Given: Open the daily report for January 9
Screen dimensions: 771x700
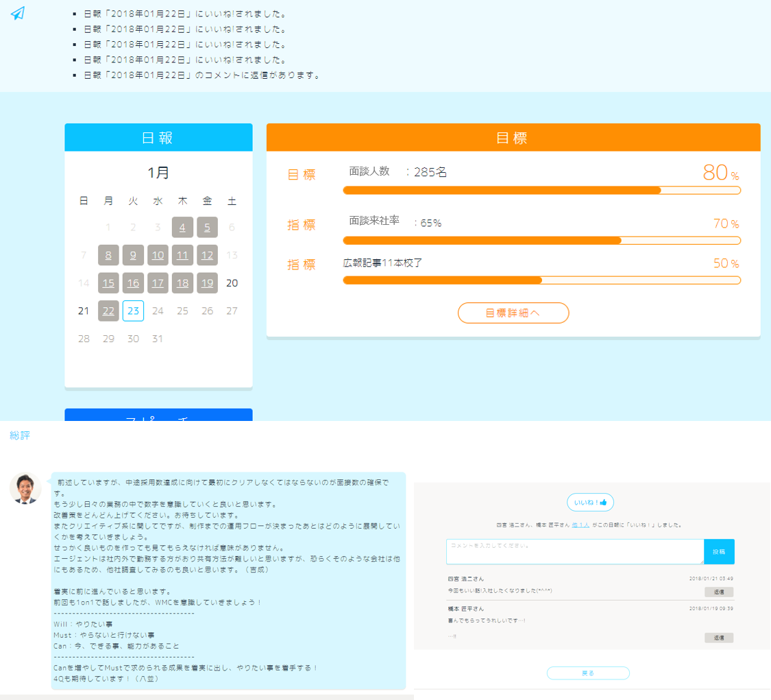Looking at the screenshot, I should (x=133, y=255).
